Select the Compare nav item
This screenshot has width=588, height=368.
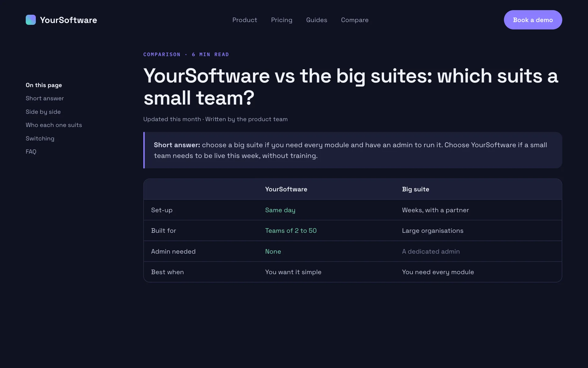click(x=355, y=20)
